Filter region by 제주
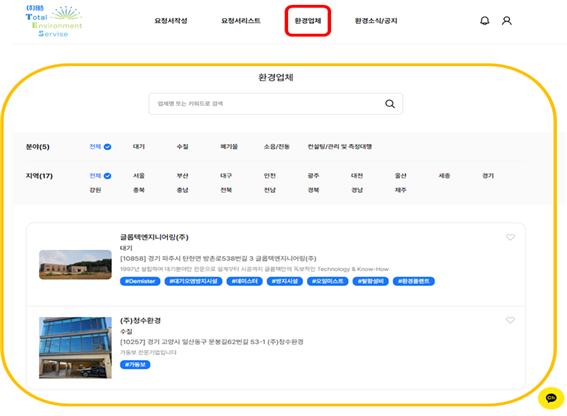 click(400, 190)
